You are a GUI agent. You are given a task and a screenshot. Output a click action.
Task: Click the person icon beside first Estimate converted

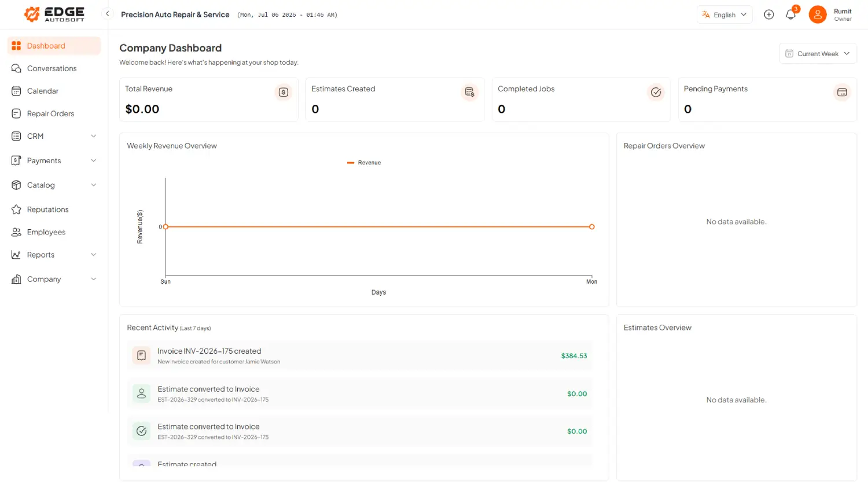coord(141,394)
